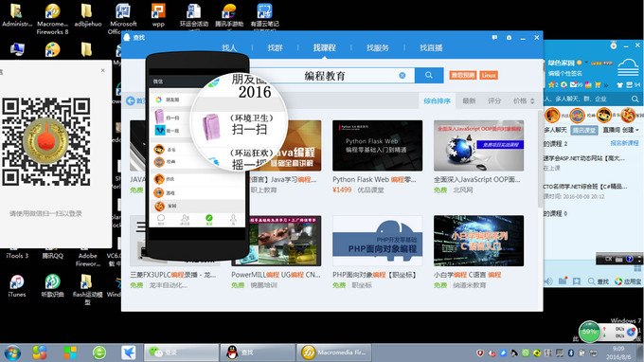Open the JavaScript OOP course thumbnail
This screenshot has height=362, width=644.
coord(478,145)
